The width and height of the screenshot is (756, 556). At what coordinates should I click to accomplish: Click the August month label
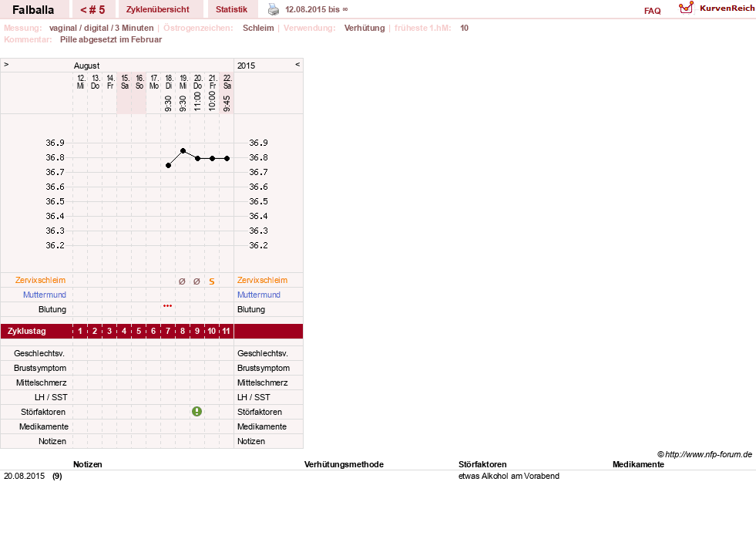87,66
